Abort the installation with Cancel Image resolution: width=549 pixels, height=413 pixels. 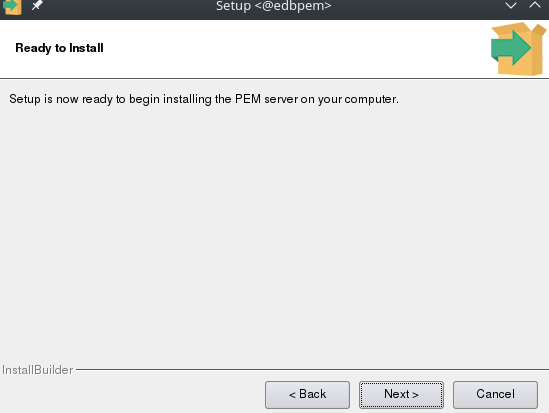(x=495, y=395)
